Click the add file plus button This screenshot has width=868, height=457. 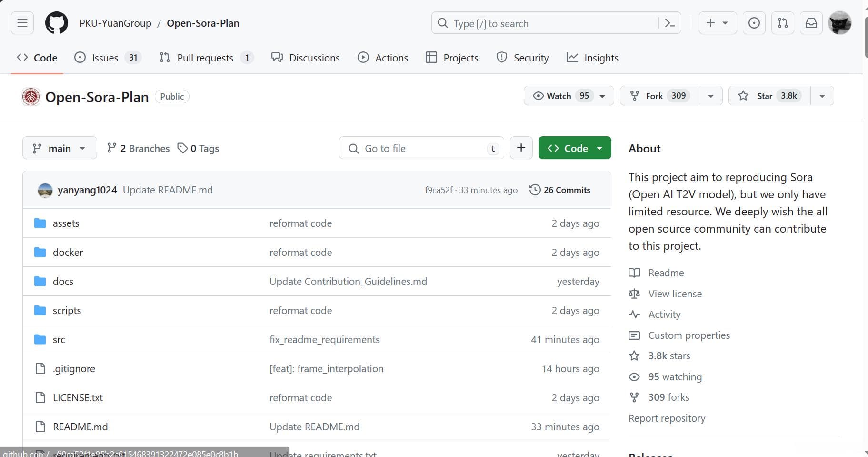coord(521,148)
